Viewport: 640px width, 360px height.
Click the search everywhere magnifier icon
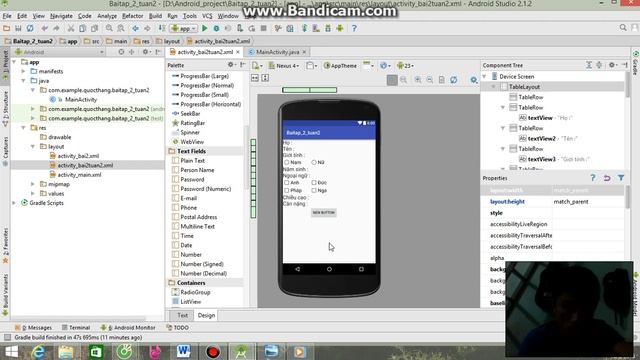(x=623, y=28)
